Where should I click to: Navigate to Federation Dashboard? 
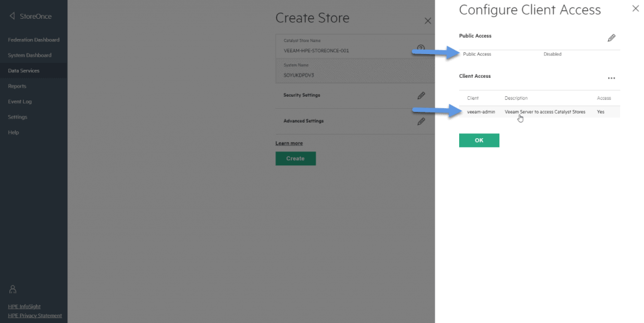click(34, 40)
